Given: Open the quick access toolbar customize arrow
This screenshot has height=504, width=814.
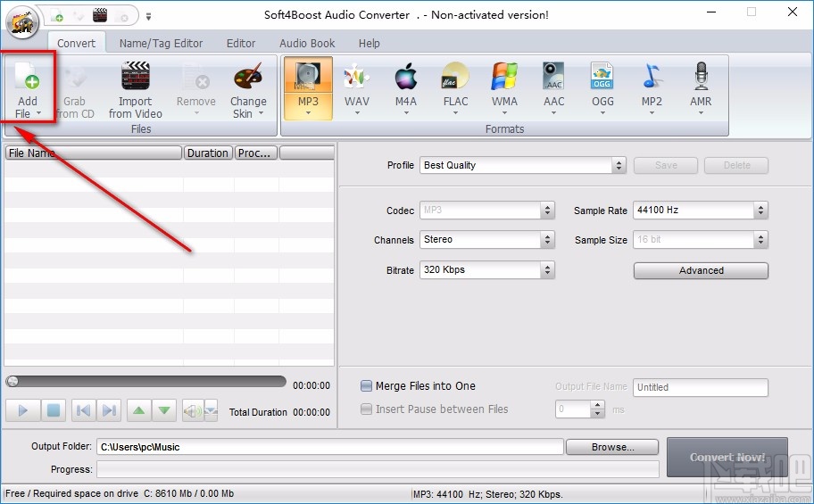Looking at the screenshot, I should 148,17.
